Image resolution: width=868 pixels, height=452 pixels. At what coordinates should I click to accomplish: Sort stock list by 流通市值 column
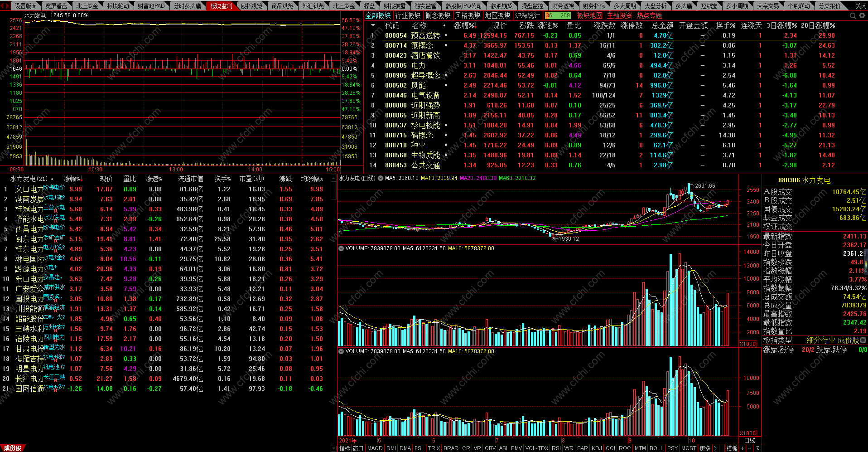tap(191, 179)
